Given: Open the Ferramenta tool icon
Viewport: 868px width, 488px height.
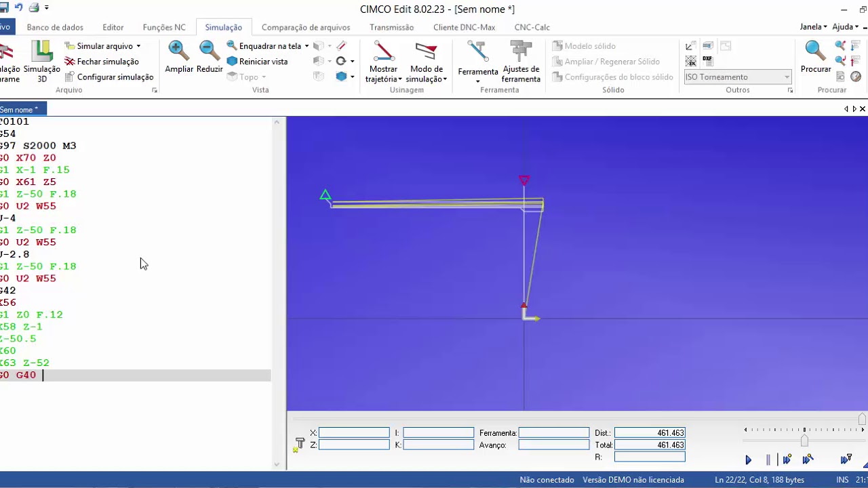Looking at the screenshot, I should pyautogui.click(x=478, y=52).
